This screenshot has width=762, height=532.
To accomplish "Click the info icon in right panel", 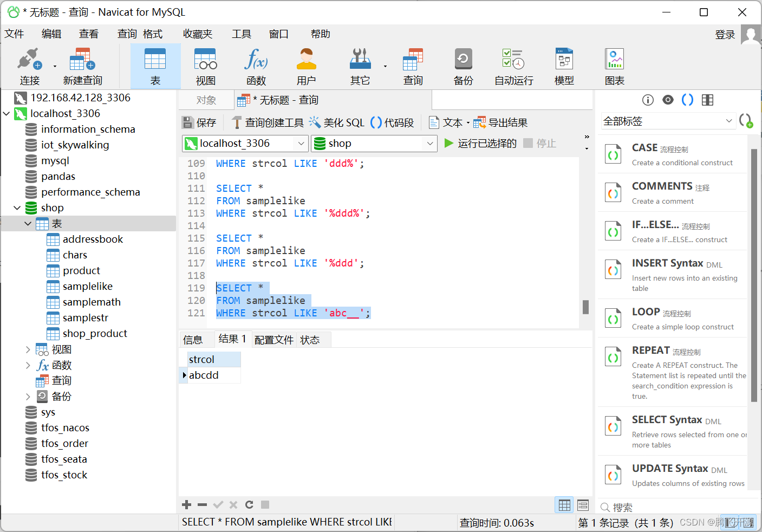I will (x=648, y=100).
